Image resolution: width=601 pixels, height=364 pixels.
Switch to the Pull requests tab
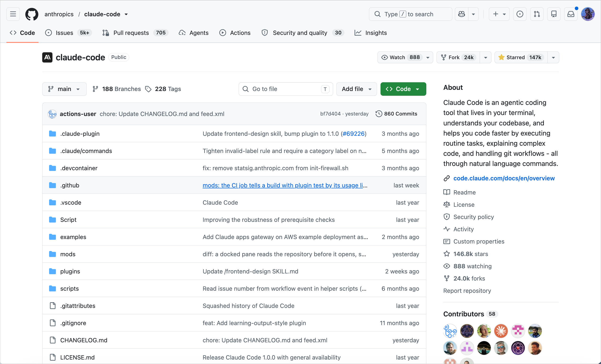pyautogui.click(x=135, y=33)
